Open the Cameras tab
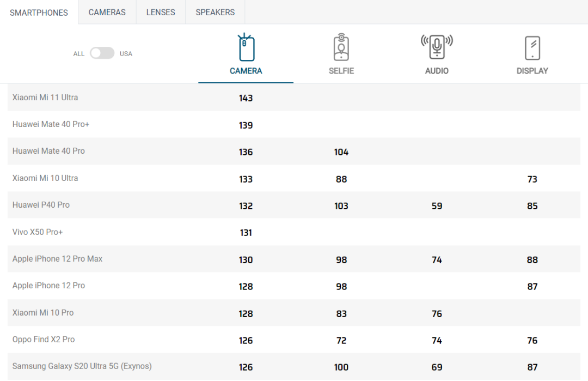The height and width of the screenshot is (381, 588). [x=107, y=12]
